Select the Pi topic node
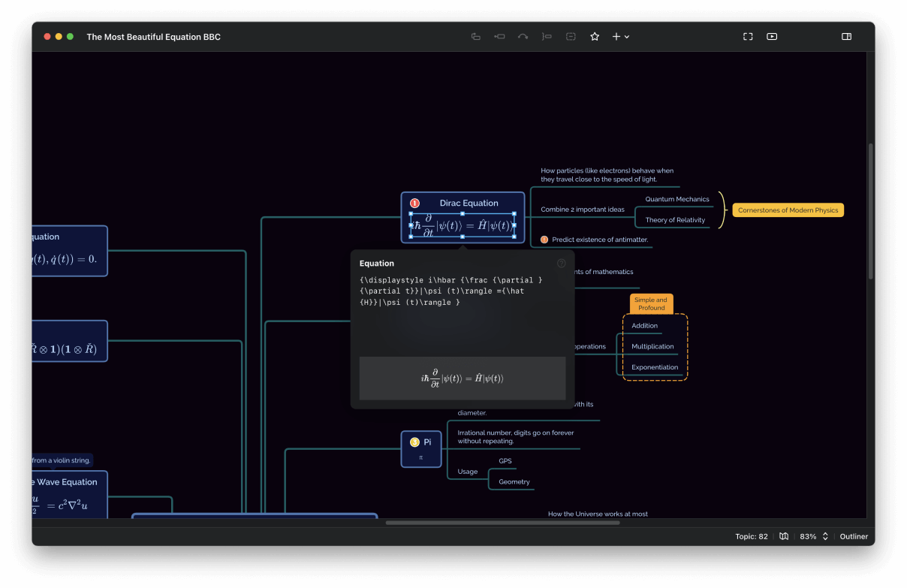This screenshot has height=588, width=907. pos(421,449)
